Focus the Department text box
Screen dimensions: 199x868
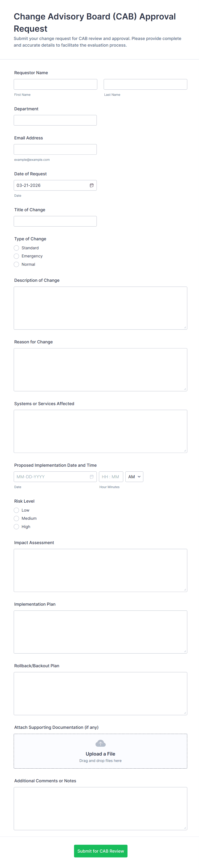[x=55, y=120]
